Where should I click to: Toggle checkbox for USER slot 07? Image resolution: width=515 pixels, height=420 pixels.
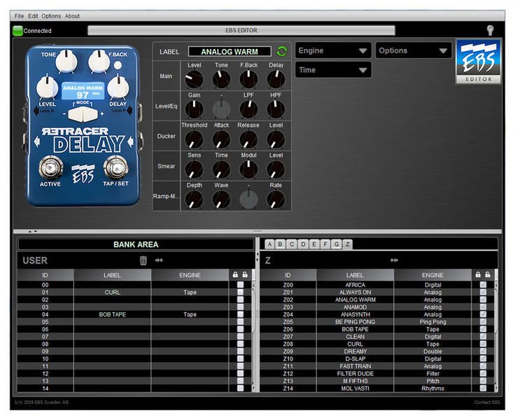[x=241, y=337]
